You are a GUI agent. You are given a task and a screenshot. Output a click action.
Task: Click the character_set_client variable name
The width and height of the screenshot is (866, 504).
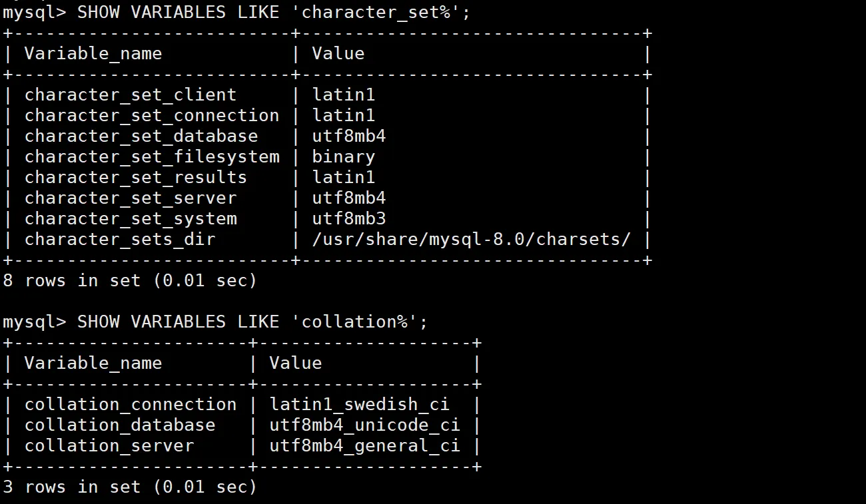coord(131,95)
